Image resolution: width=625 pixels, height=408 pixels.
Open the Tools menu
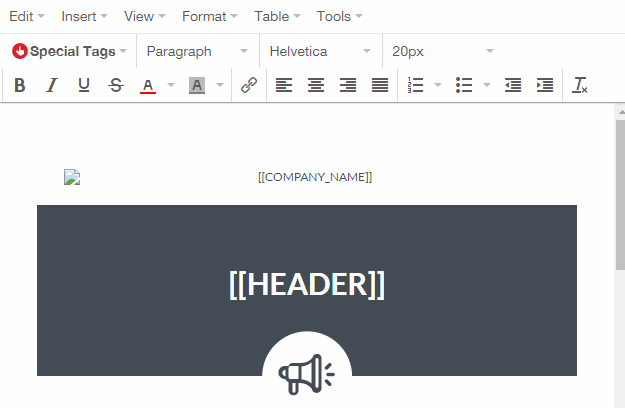coord(340,16)
